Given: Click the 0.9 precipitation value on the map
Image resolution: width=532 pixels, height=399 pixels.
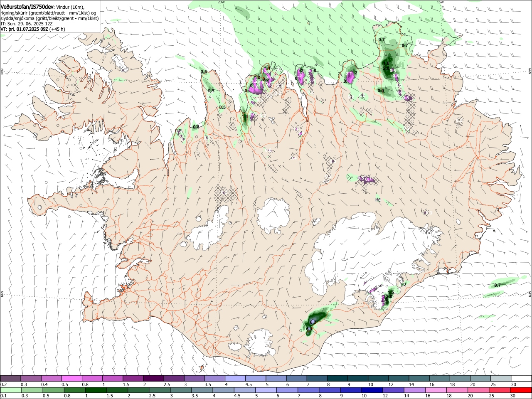Looking at the screenshot, I should [381, 91].
